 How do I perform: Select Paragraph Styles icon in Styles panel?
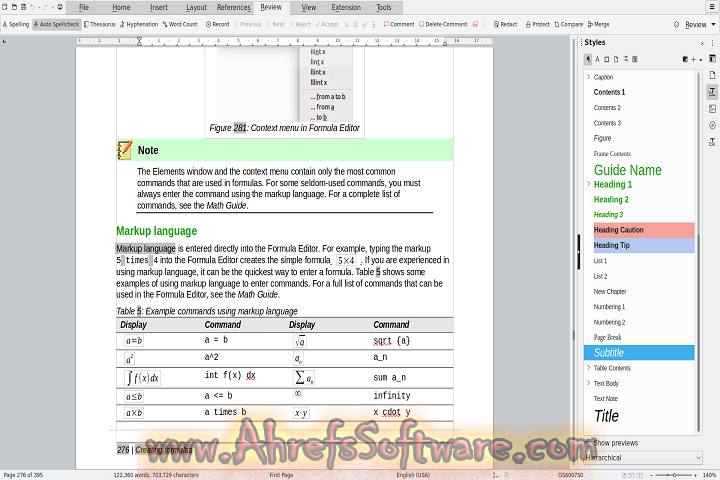pos(588,59)
